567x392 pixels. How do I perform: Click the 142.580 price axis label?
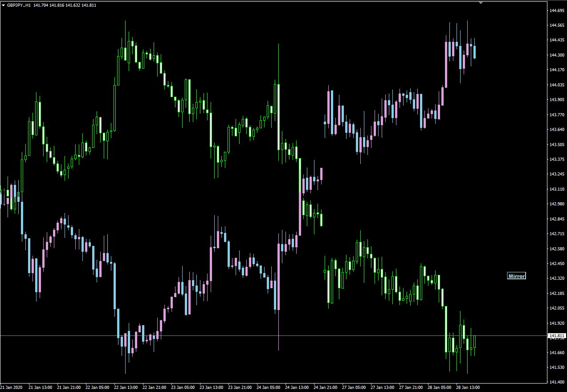(x=557, y=249)
